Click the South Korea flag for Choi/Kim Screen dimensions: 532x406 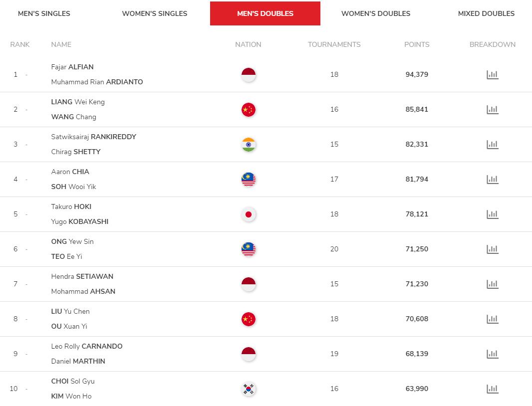(x=249, y=389)
